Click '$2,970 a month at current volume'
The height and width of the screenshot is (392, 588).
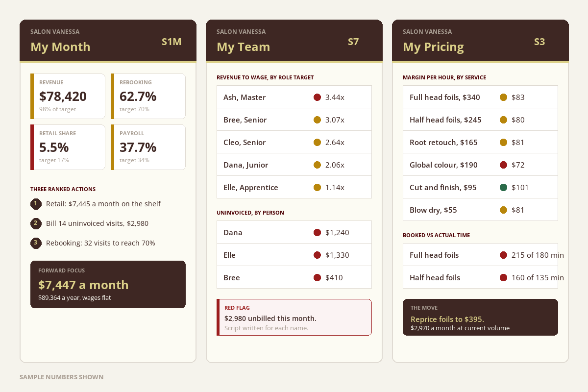pos(460,328)
